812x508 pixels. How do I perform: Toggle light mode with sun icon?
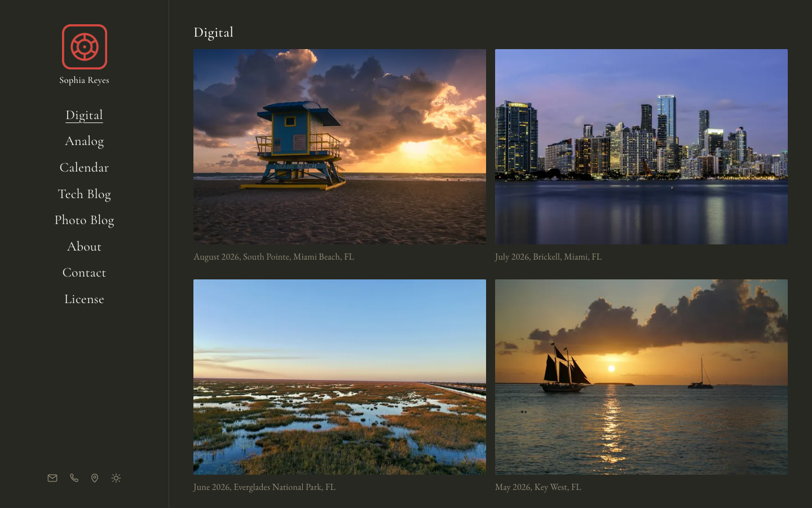coord(116,478)
